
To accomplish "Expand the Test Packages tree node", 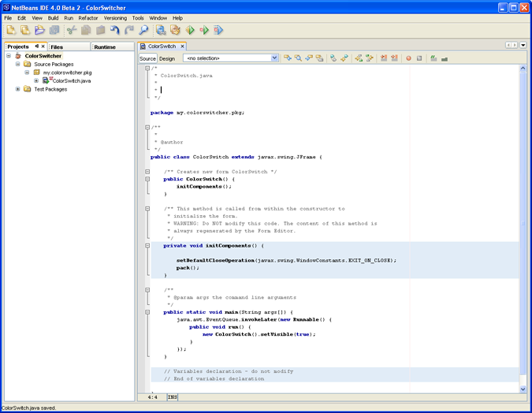I will point(17,89).
